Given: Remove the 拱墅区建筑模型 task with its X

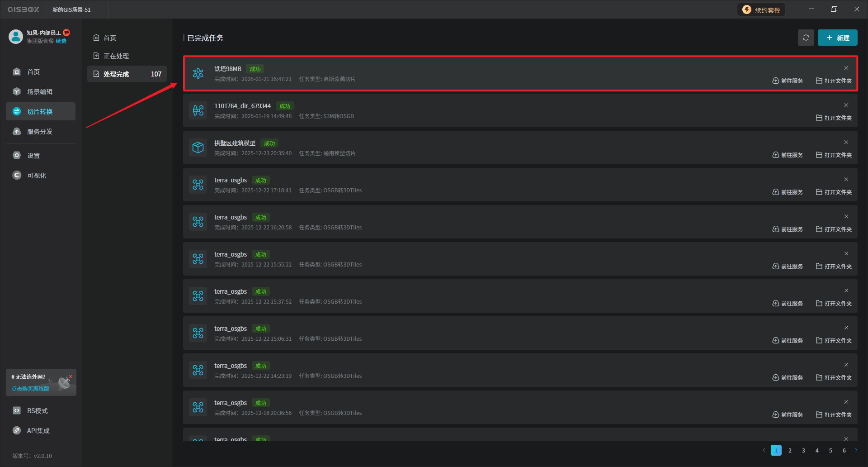Looking at the screenshot, I should pyautogui.click(x=846, y=143).
